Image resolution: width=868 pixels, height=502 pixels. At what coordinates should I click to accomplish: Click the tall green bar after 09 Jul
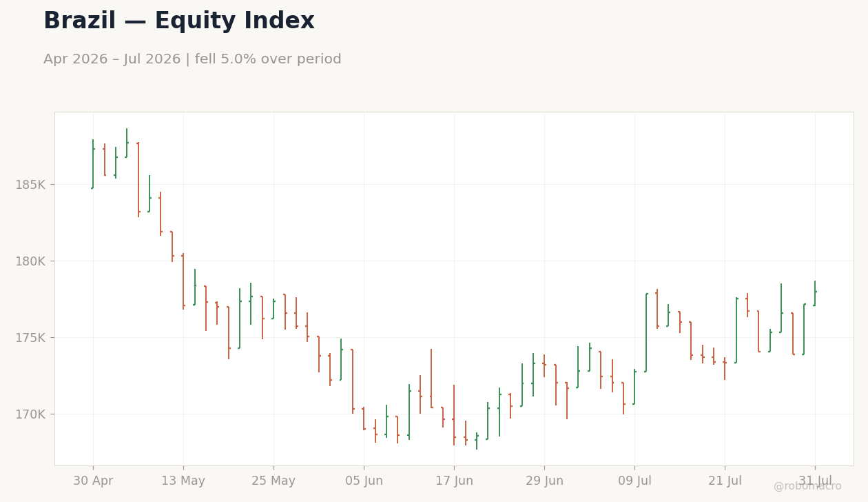pos(646,332)
